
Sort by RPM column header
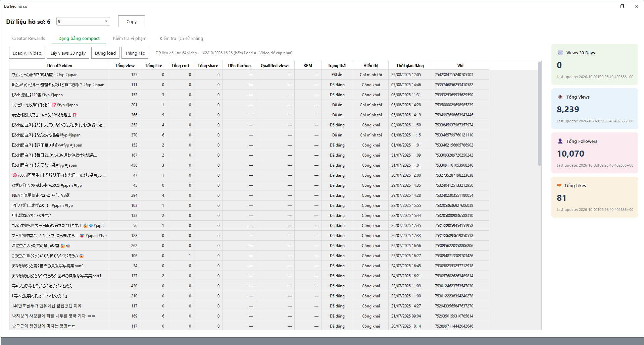pos(308,65)
